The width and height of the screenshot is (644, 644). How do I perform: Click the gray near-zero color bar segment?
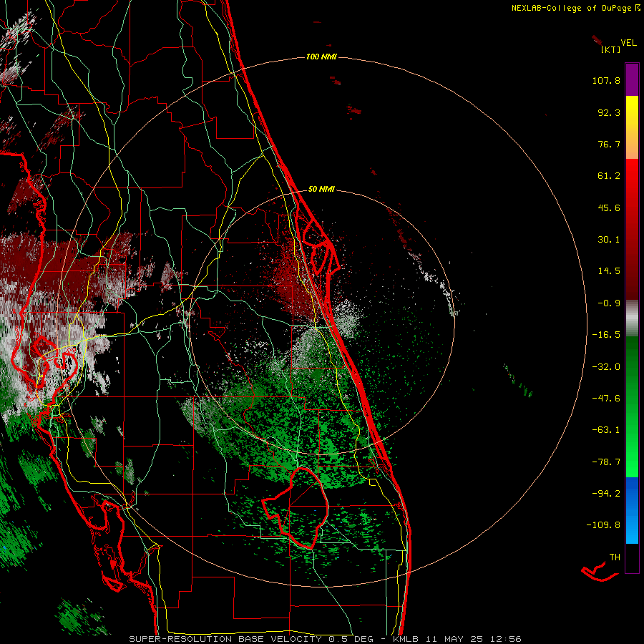tap(632, 318)
